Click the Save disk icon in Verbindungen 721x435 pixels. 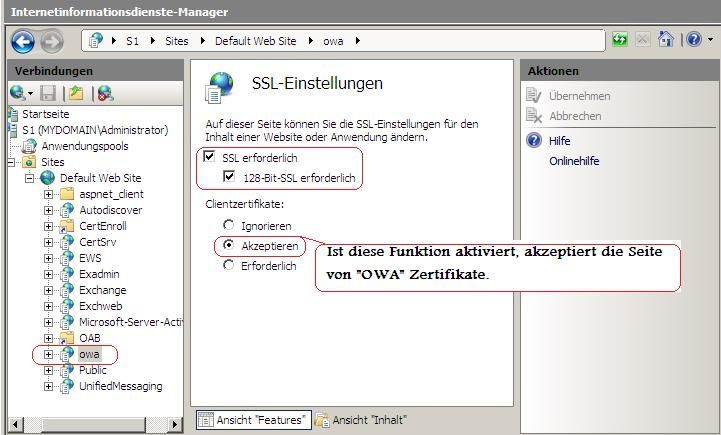click(x=48, y=93)
